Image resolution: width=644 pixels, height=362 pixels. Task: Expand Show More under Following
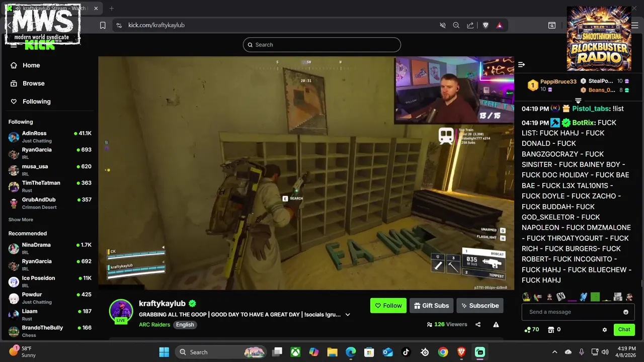click(21, 220)
